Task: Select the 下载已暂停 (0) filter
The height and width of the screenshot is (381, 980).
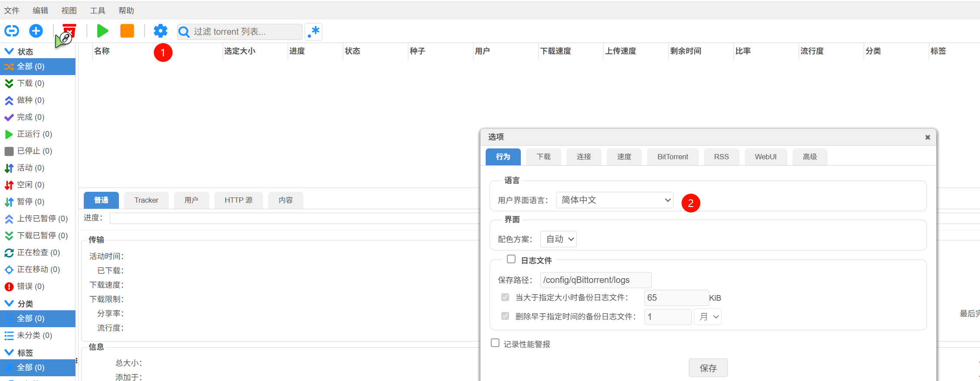Action: pyautogui.click(x=38, y=236)
